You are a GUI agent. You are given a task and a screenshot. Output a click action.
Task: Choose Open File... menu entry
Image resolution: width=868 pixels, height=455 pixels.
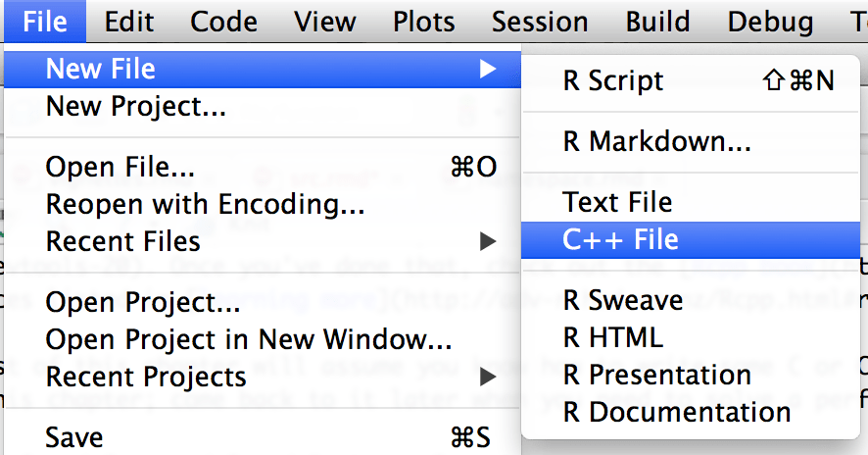[x=263, y=167]
